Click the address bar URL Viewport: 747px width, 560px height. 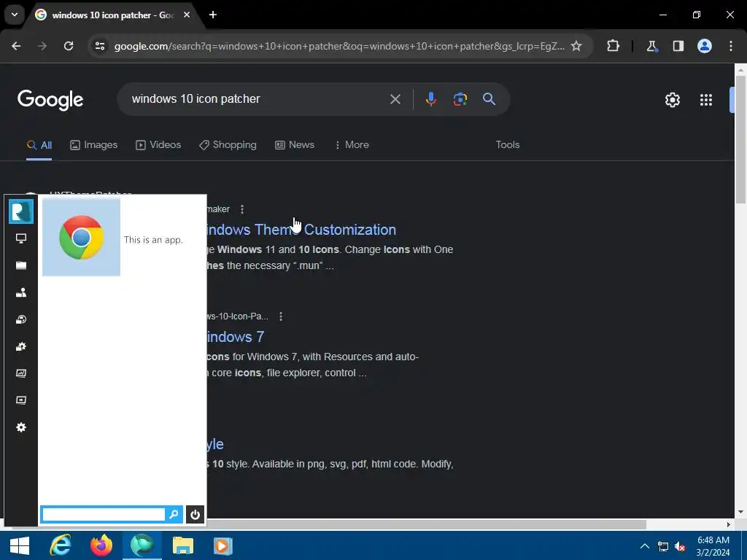click(x=339, y=46)
